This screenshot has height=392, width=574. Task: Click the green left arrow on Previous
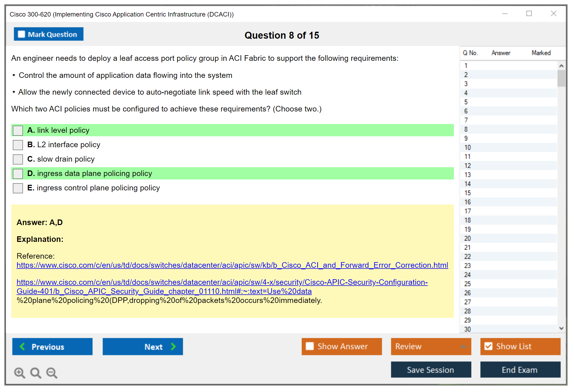point(22,346)
